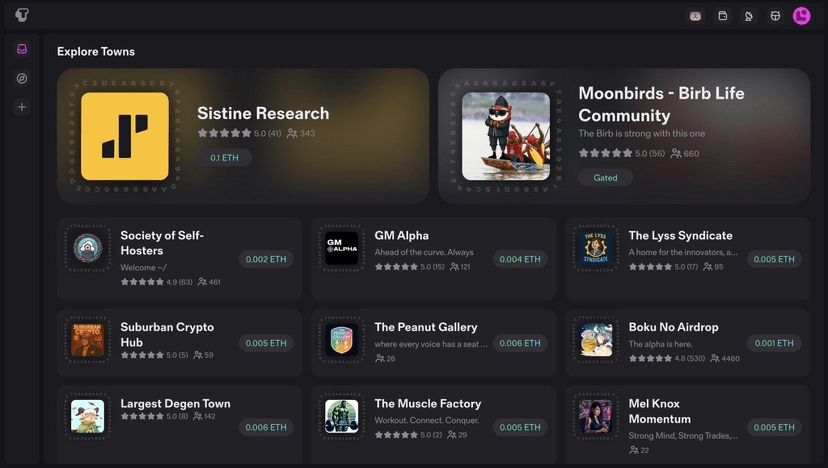Open the Society of Self-Hosters title
828x468 pixels.
(x=162, y=243)
